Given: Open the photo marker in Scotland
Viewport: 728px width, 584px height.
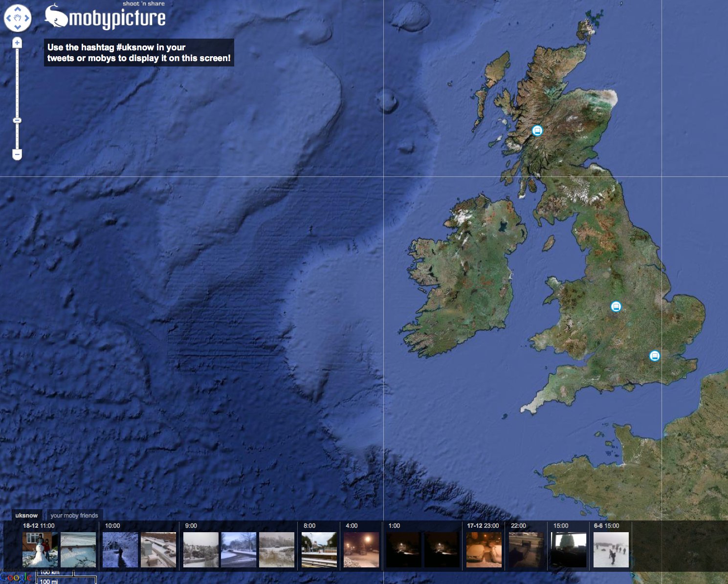Looking at the screenshot, I should [x=537, y=130].
